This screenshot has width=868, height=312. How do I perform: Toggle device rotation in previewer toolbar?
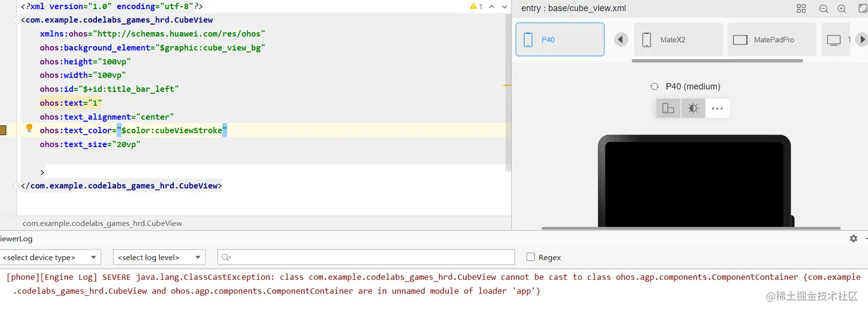pos(668,108)
